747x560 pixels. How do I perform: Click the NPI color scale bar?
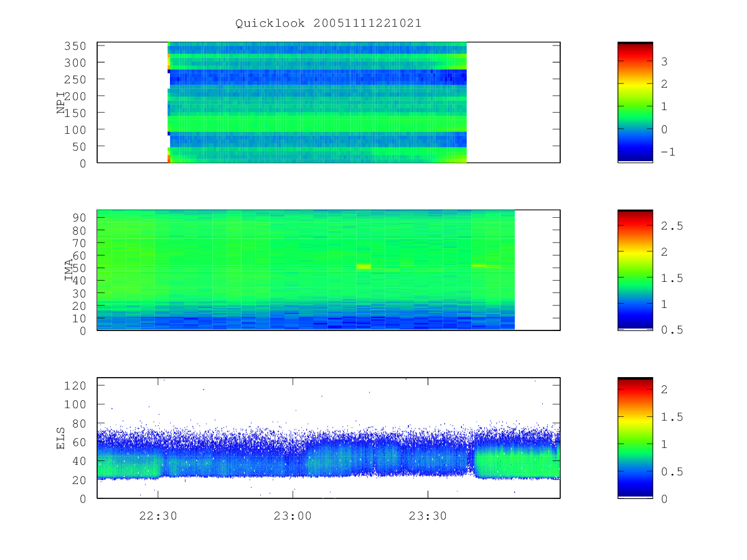pos(635,102)
